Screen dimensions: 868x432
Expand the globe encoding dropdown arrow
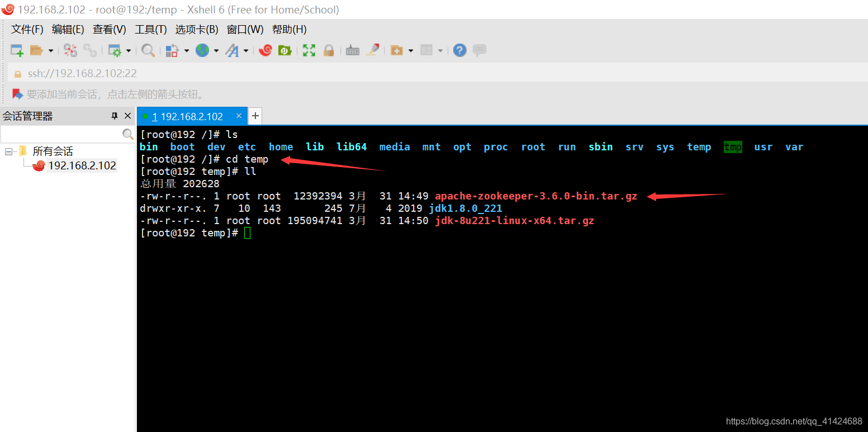click(216, 51)
